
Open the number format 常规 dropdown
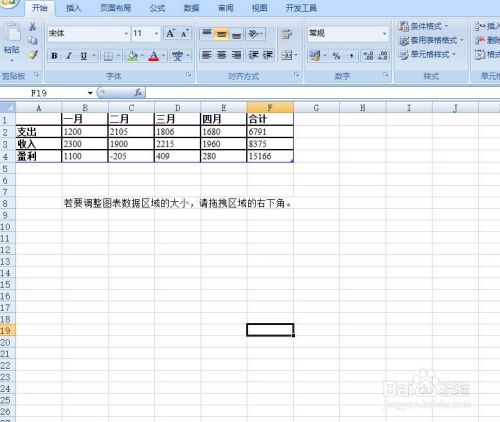click(x=384, y=34)
